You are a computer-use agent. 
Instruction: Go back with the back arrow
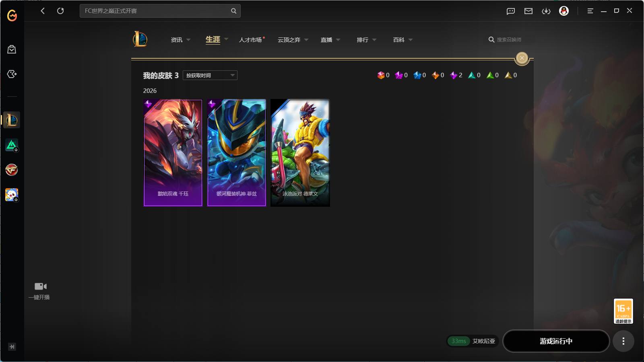point(43,11)
